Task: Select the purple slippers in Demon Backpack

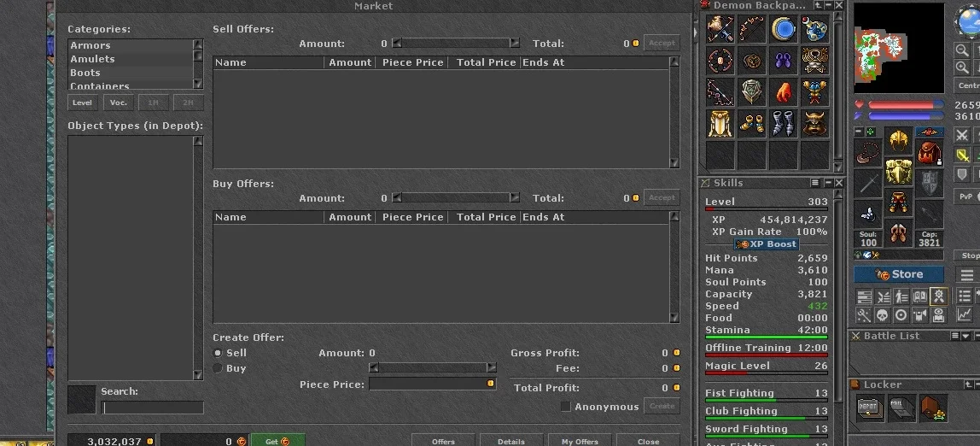Action: pyautogui.click(x=783, y=61)
